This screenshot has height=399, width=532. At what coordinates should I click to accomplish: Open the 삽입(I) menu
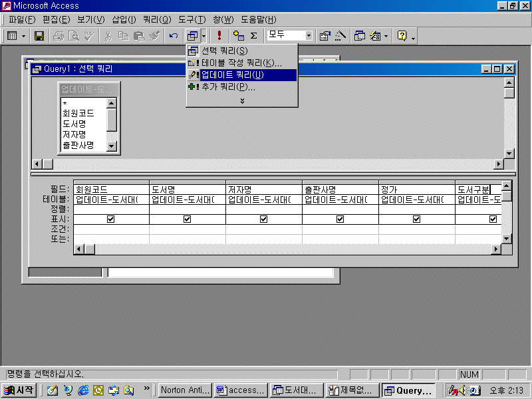pyautogui.click(x=124, y=20)
